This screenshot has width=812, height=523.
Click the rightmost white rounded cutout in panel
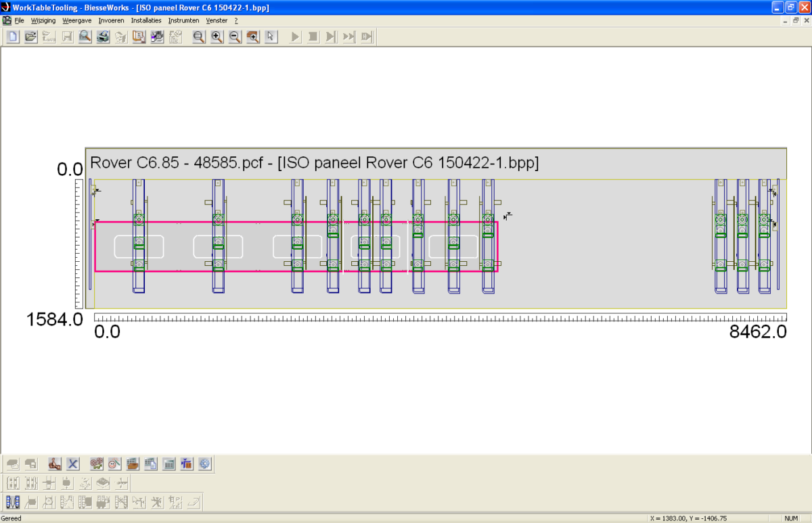click(x=453, y=246)
